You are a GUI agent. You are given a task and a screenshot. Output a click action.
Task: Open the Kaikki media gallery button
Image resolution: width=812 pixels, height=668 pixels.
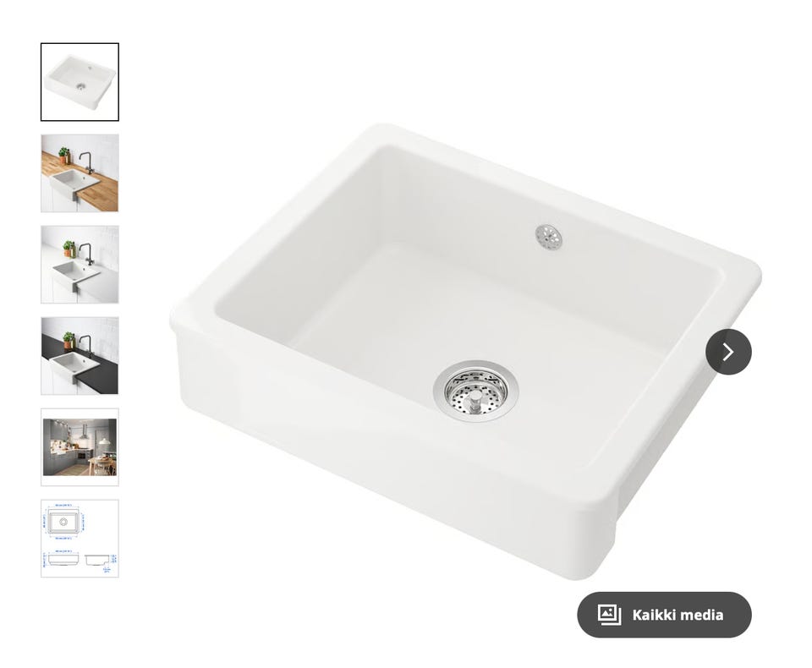(x=664, y=615)
